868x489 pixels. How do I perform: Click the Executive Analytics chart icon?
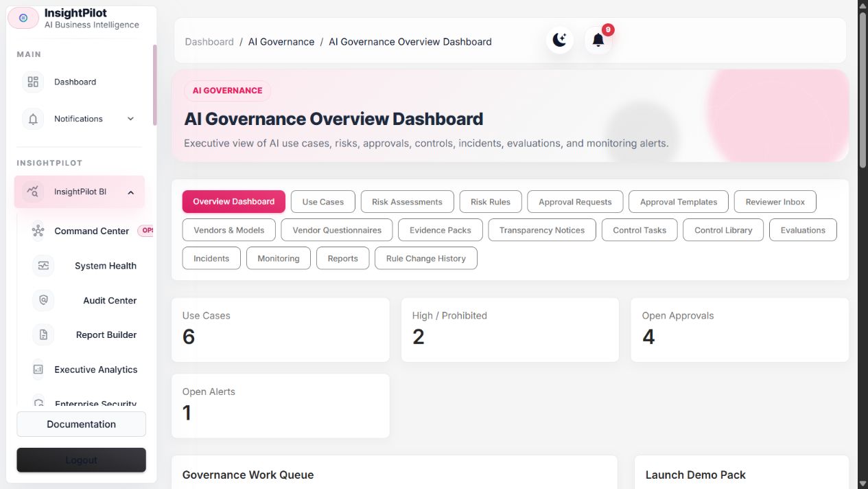38,369
